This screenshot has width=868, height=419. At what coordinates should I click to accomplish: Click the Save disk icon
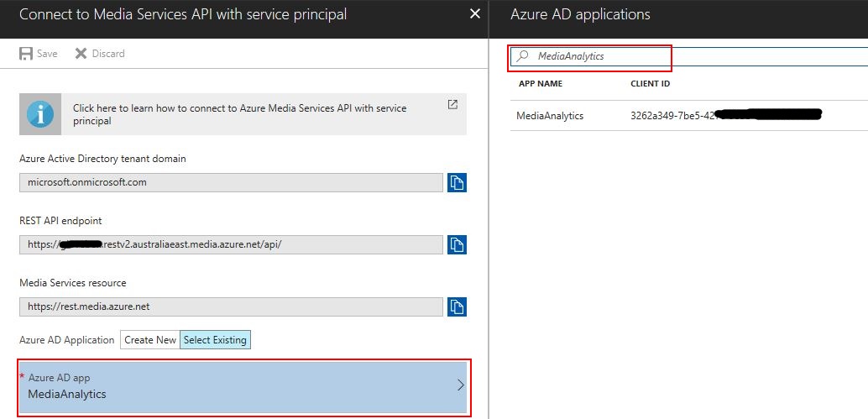pyautogui.click(x=25, y=54)
